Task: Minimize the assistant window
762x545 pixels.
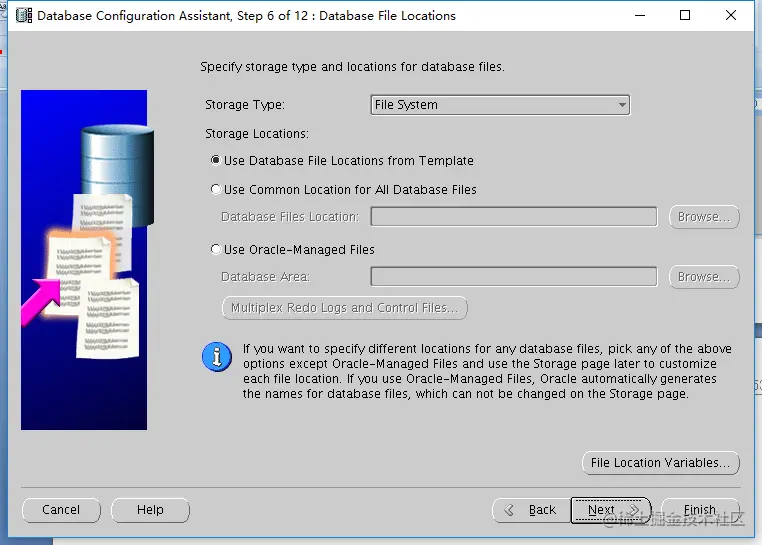Action: point(640,15)
